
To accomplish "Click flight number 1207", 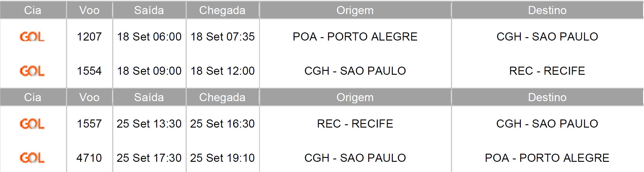I will tap(89, 37).
